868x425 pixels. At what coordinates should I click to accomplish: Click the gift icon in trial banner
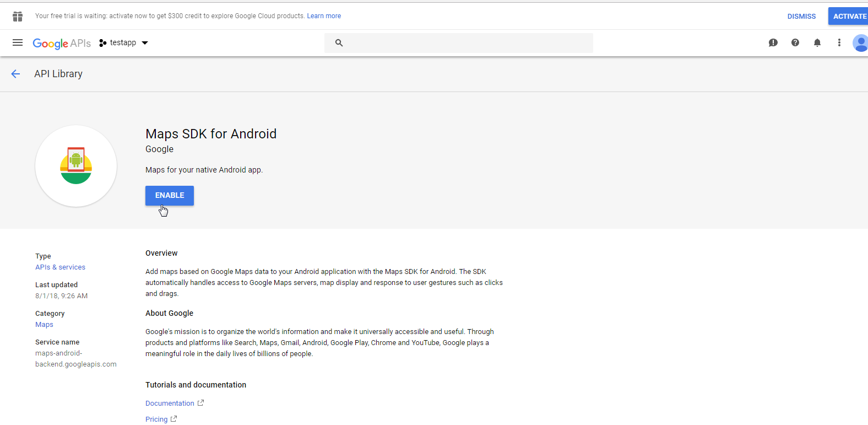coord(18,17)
